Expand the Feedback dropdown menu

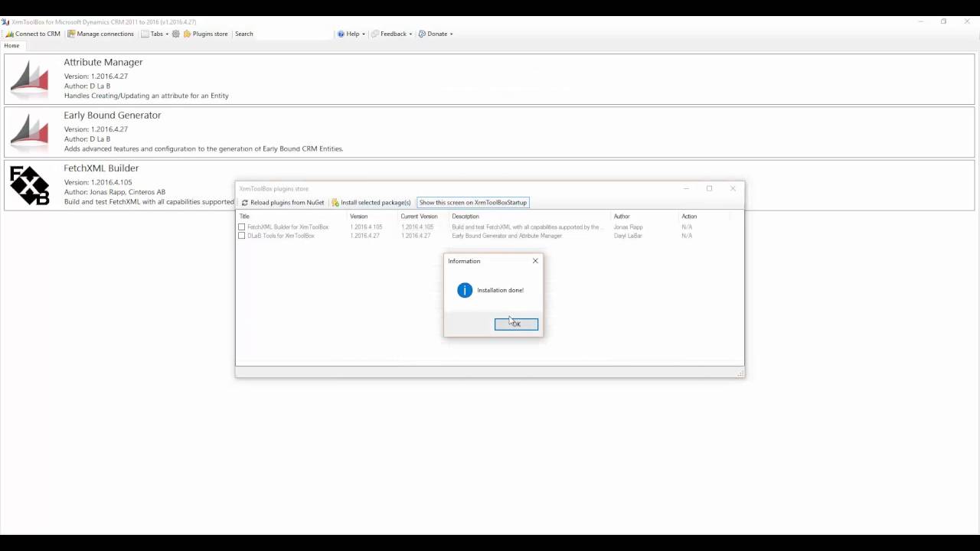point(392,34)
